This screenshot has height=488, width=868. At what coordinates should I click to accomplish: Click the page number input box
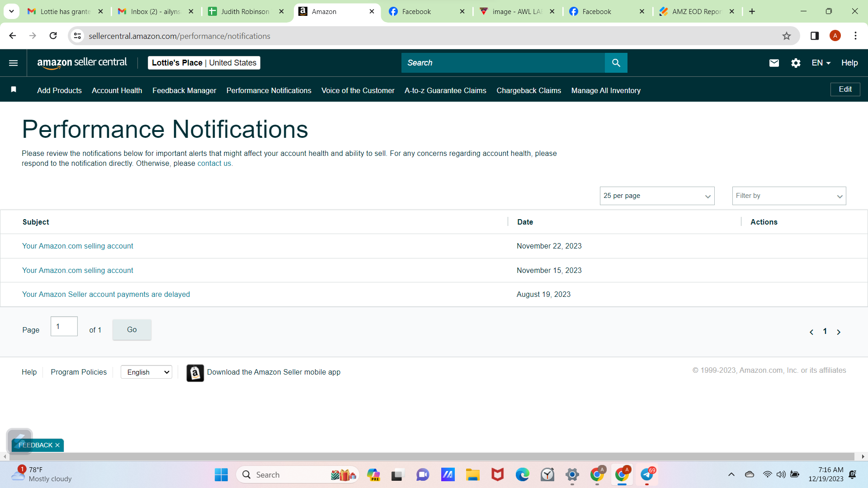click(x=64, y=326)
